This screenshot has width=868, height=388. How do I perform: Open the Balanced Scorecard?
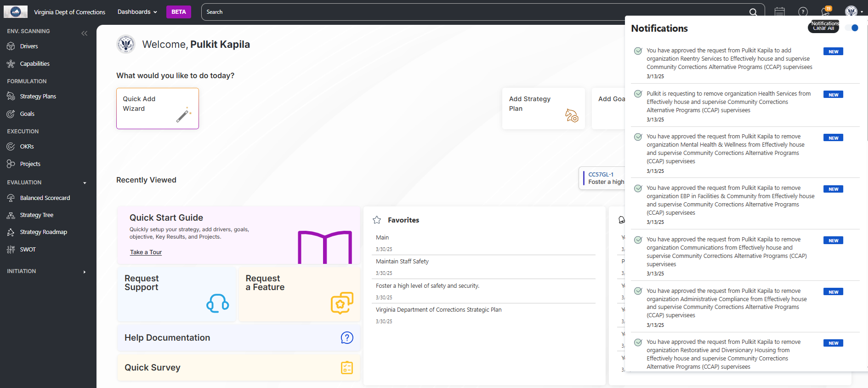click(45, 198)
